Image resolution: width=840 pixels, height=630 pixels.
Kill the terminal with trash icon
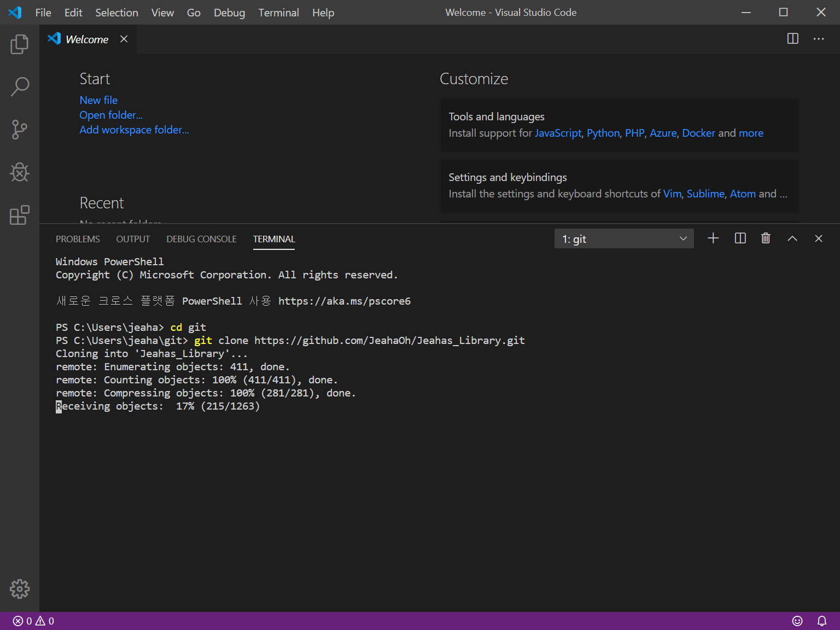pyautogui.click(x=766, y=238)
